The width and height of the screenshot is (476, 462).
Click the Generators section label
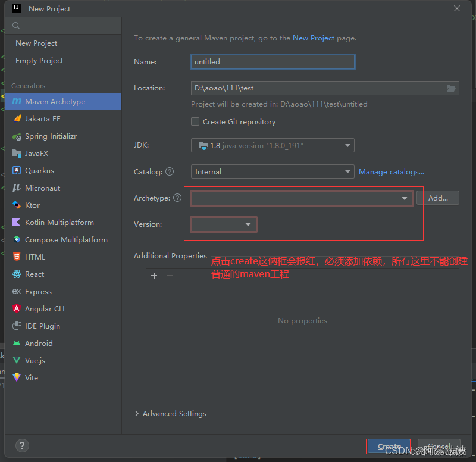click(28, 86)
